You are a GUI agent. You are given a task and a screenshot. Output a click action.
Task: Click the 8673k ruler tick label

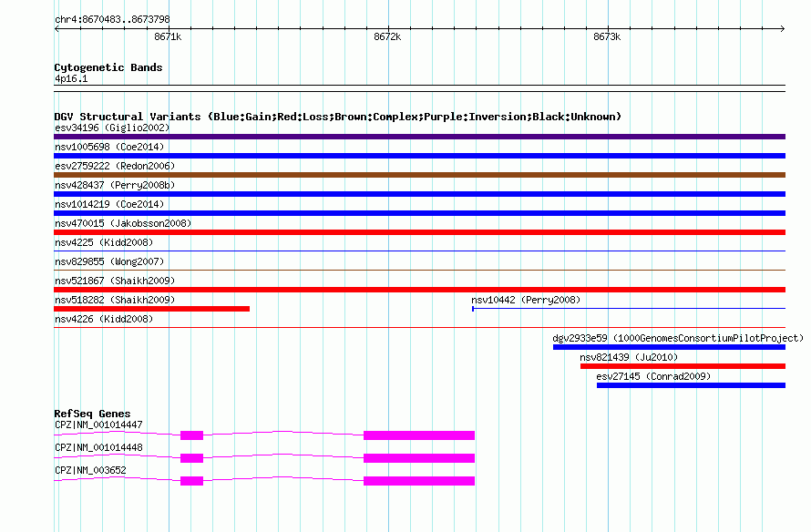coord(607,36)
